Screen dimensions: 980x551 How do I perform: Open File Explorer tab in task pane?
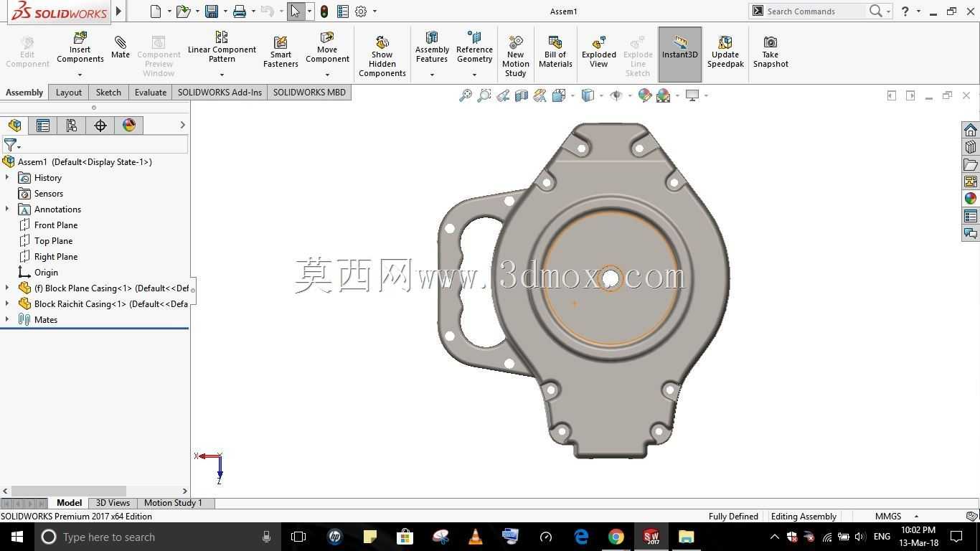(971, 164)
